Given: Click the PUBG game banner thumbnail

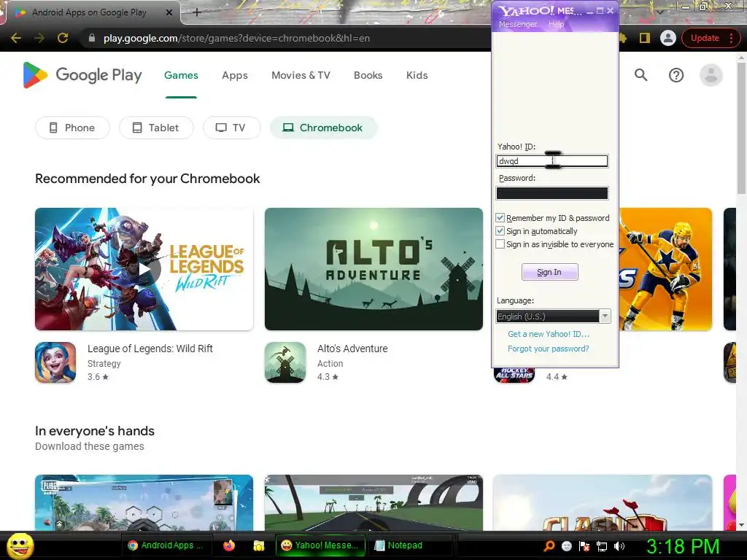Looking at the screenshot, I should coord(144,502).
